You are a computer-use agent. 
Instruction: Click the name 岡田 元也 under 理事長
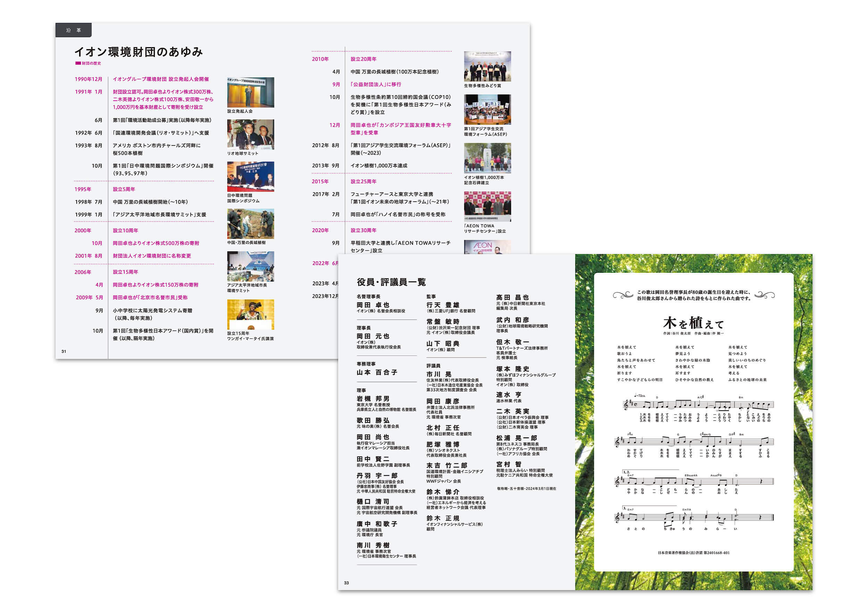coord(373,336)
